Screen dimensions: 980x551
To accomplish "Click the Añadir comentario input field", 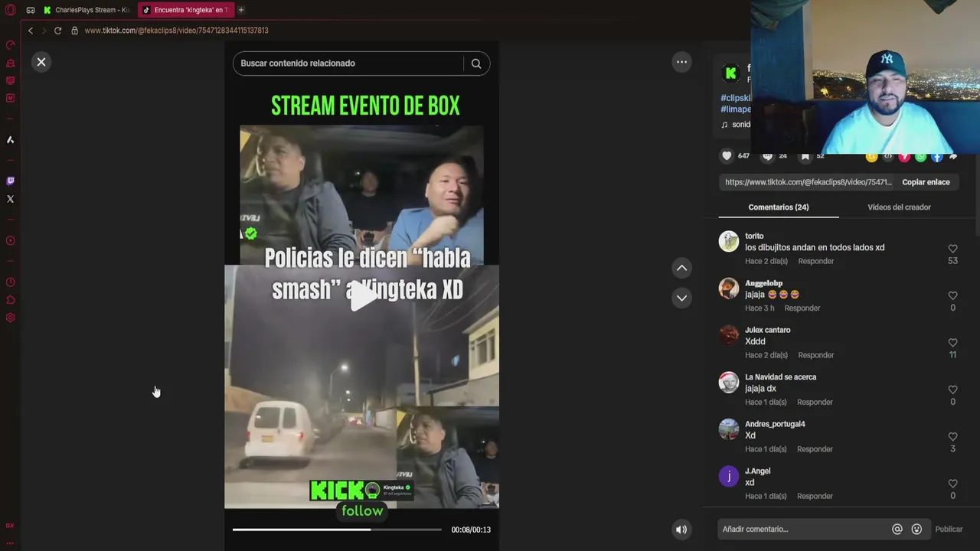I will click(x=804, y=530).
